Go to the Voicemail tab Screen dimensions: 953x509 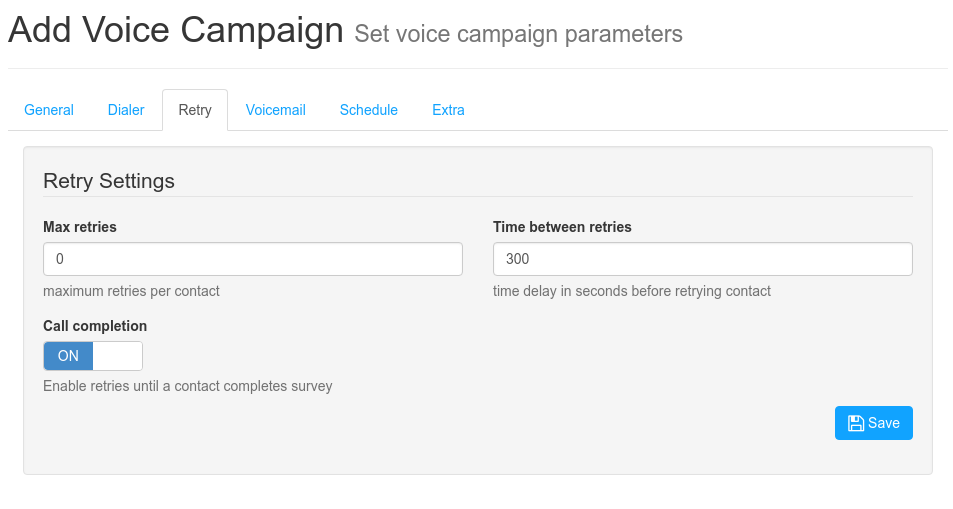(x=275, y=110)
